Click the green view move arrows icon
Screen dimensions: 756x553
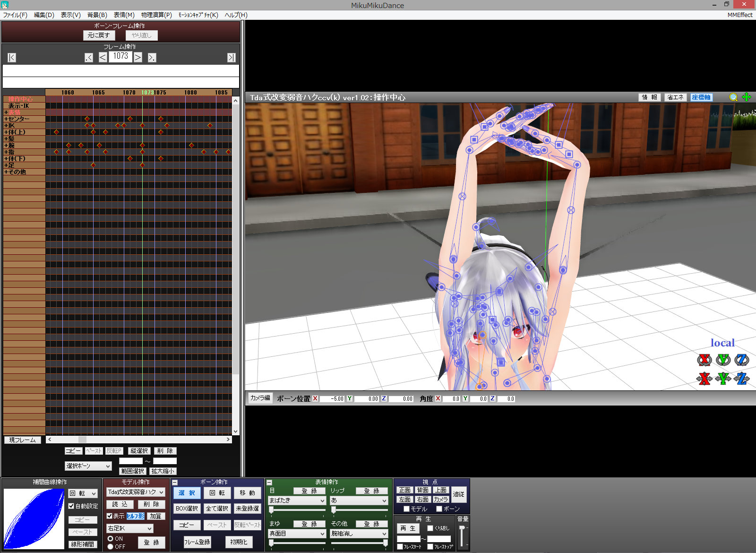coord(747,97)
